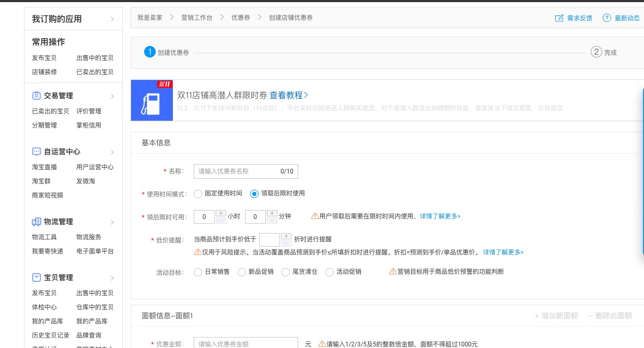Open 评价管理 in sidebar
The image size is (644, 348).
(89, 111)
